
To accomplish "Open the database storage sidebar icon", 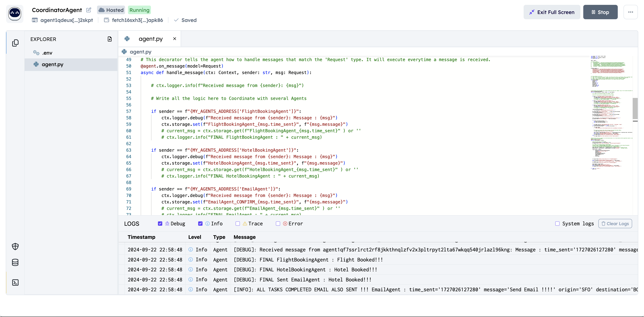I will (x=15, y=262).
